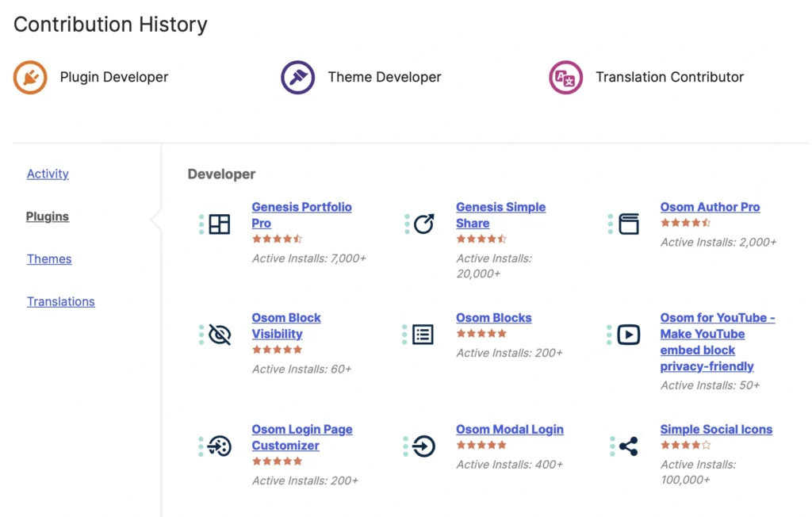Open the Osom for YouTube plugin link
Image resolution: width=812 pixels, height=517 pixels.
(717, 342)
